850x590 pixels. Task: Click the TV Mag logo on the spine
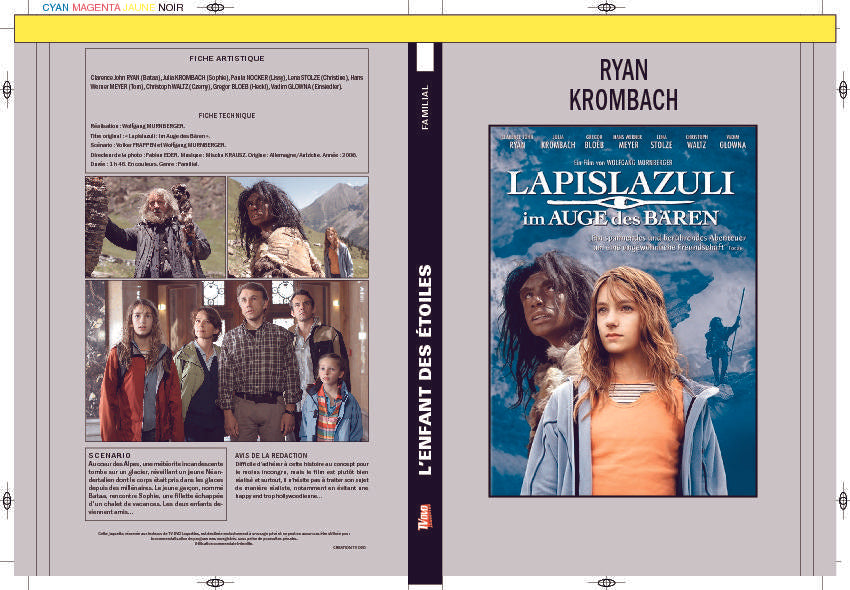pos(423,519)
